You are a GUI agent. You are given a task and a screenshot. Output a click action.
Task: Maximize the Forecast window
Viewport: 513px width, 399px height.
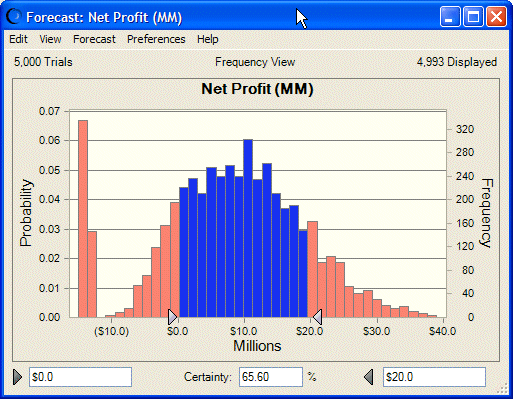coord(473,17)
